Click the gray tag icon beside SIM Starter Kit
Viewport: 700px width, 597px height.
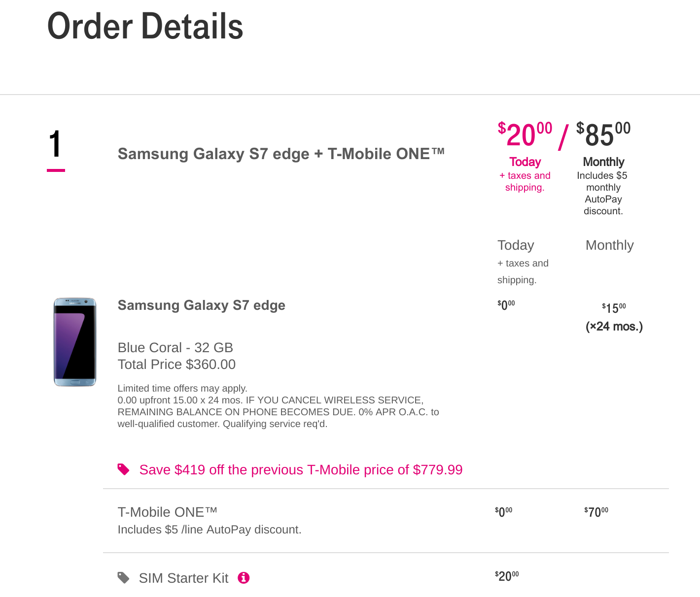click(x=124, y=578)
